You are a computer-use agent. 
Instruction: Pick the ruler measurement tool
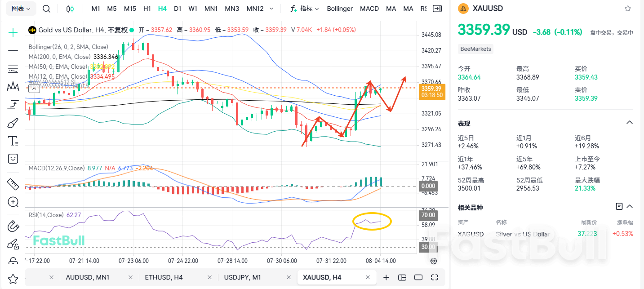point(13,183)
